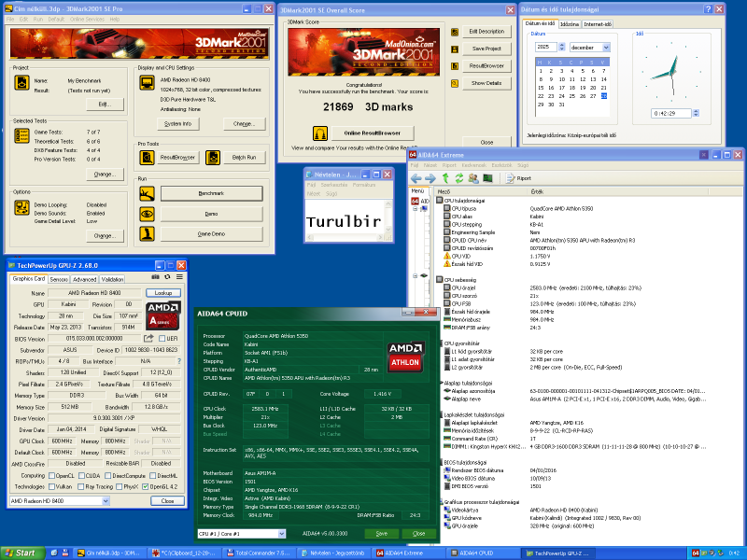
Task: Click the Game Demo icon in 3DMark
Action: (x=147, y=234)
